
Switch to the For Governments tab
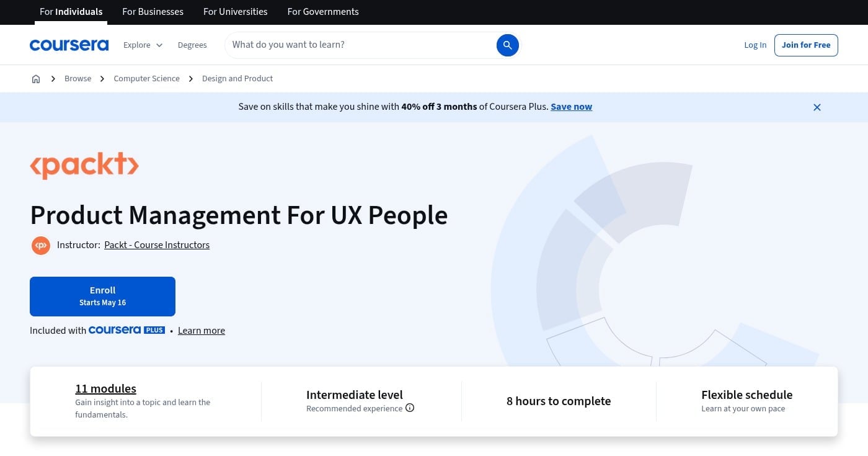323,12
